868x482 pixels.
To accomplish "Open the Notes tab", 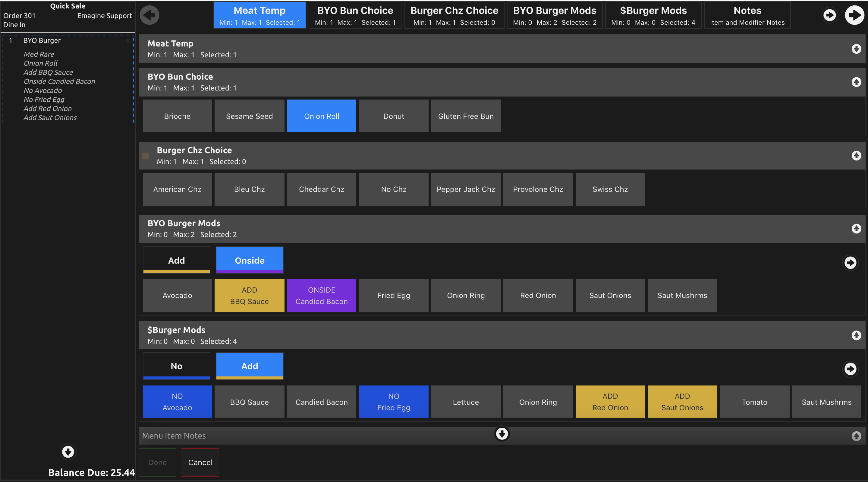I will coord(747,15).
